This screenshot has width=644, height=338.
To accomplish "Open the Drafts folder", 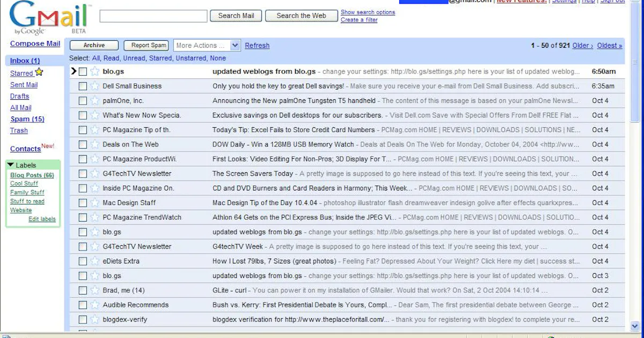I will click(x=19, y=96).
